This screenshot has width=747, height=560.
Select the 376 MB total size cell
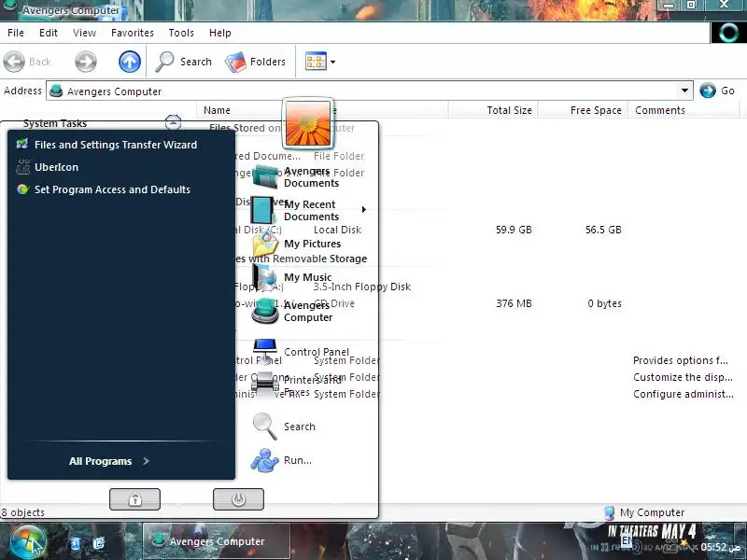pos(514,303)
